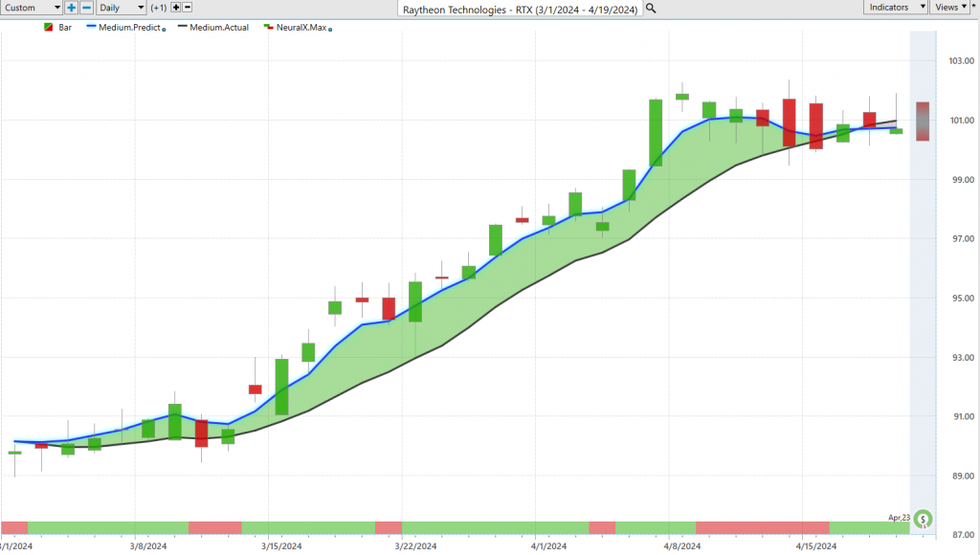
Task: Click the 103.00 price axis label
Action: 961,60
